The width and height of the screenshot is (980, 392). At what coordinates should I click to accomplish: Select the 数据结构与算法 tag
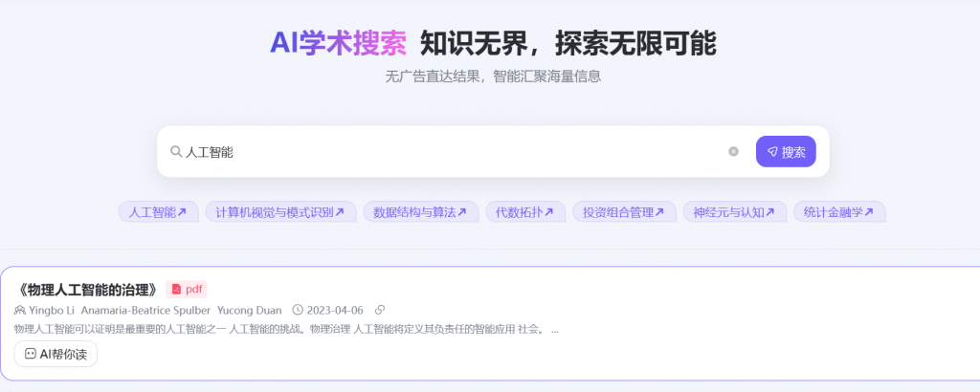tap(421, 212)
